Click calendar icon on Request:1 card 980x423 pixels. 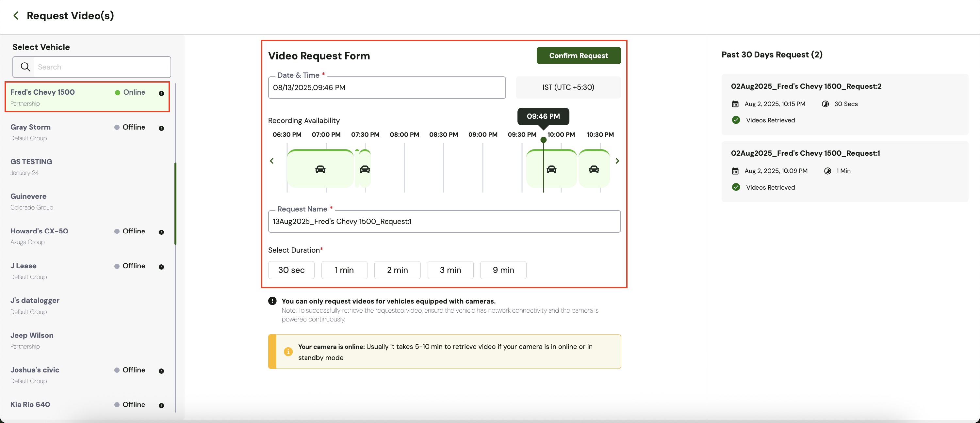tap(735, 171)
